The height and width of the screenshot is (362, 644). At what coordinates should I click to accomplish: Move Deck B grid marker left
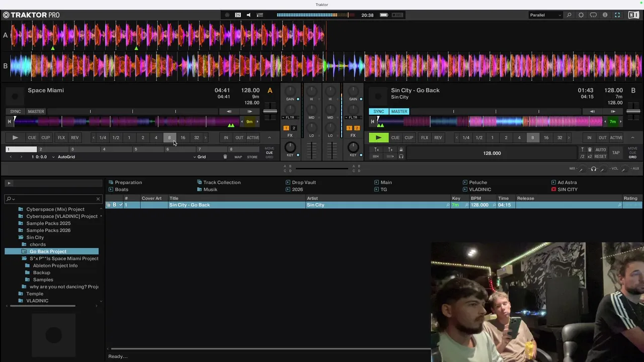point(376,150)
